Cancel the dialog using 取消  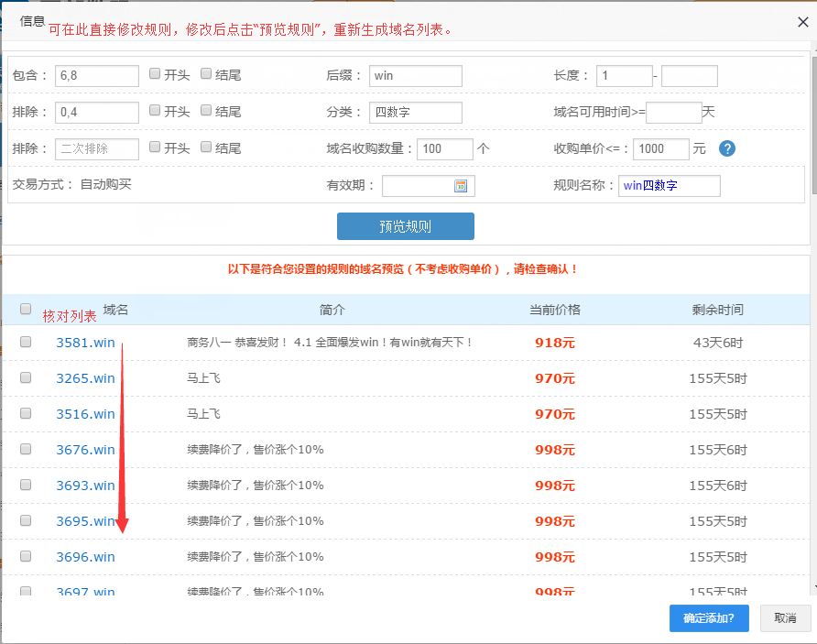[785, 618]
